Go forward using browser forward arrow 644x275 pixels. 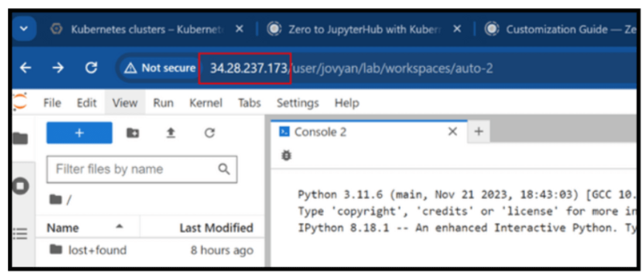pyautogui.click(x=58, y=68)
